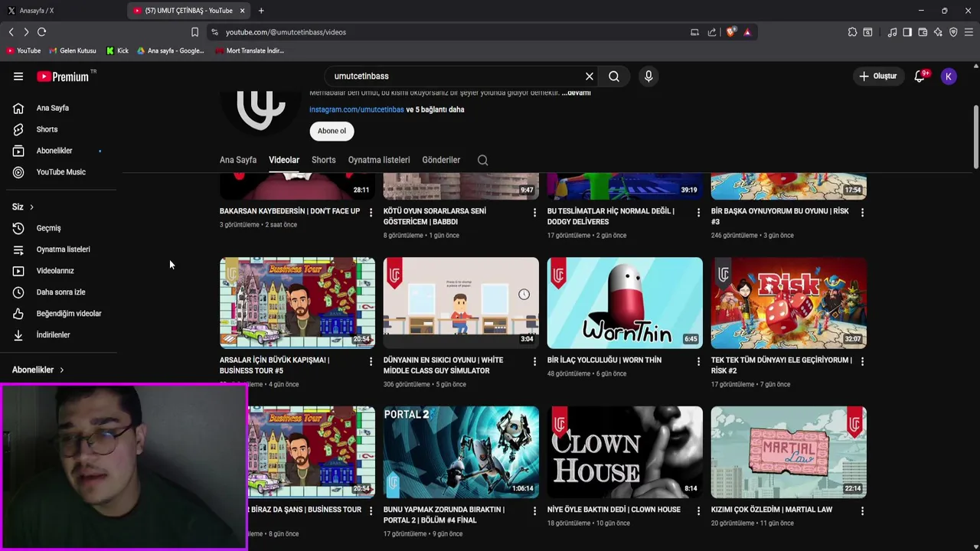Open Leo AI sparkle icon in toolbar
This screenshot has height=551, width=980.
(x=938, y=32)
